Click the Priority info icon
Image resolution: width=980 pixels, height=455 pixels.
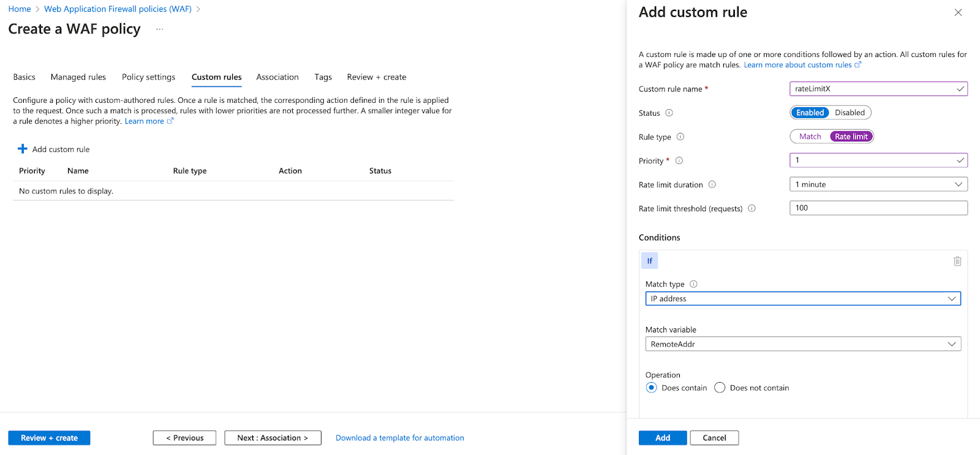tap(679, 161)
